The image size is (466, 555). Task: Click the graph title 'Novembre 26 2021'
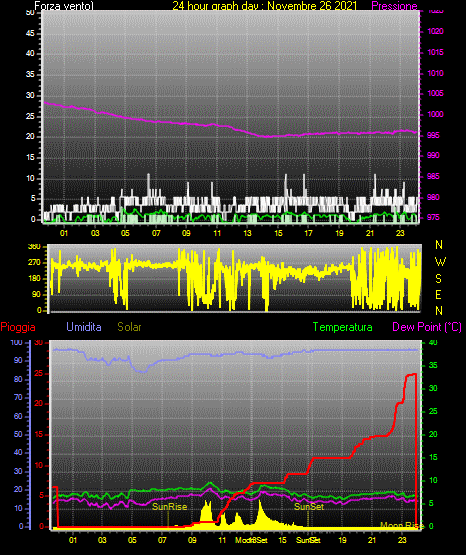point(312,6)
